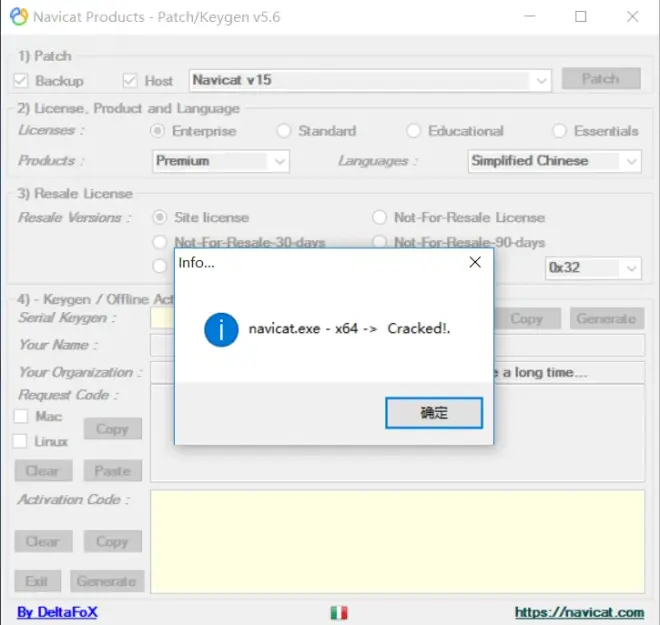Click the Exit button
The height and width of the screenshot is (625, 660).
[x=38, y=581]
